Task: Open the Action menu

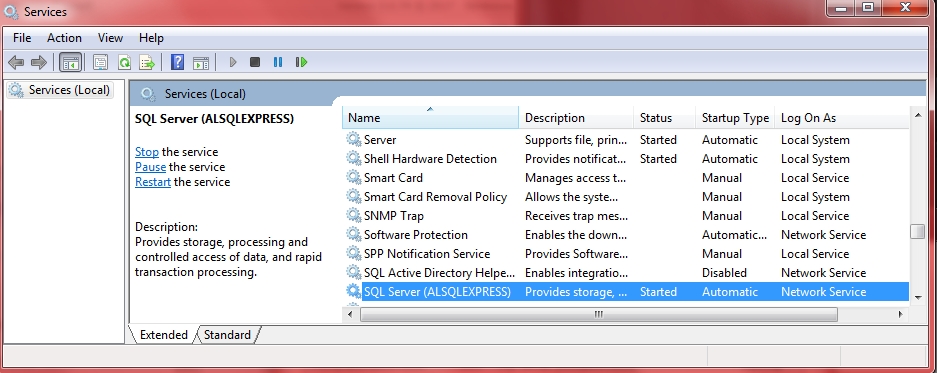Action: (x=64, y=38)
